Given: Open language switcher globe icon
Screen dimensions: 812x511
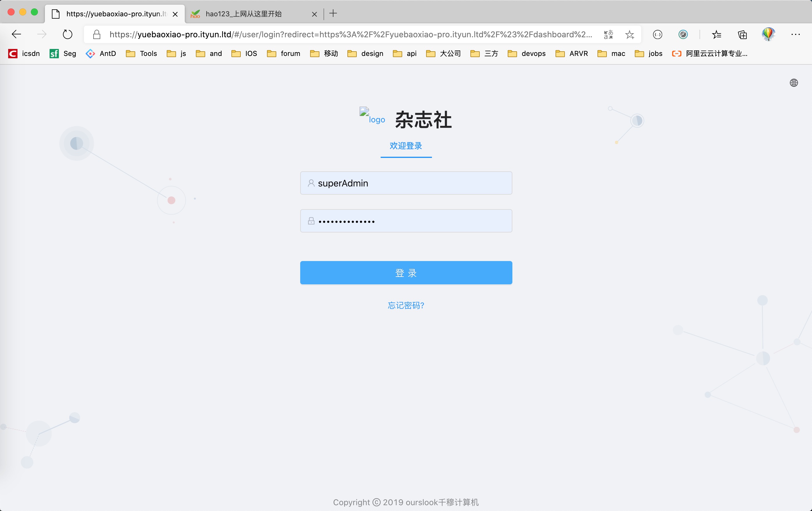Looking at the screenshot, I should [x=794, y=83].
